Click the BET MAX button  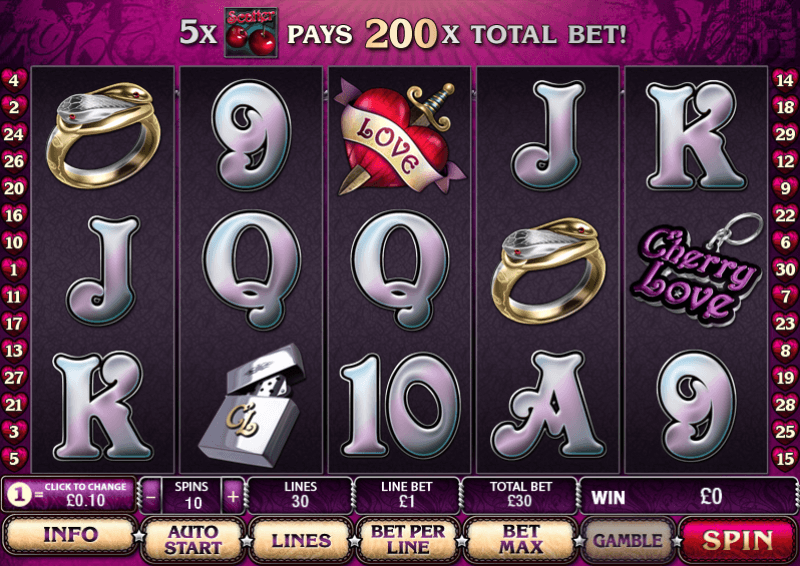coord(520,540)
